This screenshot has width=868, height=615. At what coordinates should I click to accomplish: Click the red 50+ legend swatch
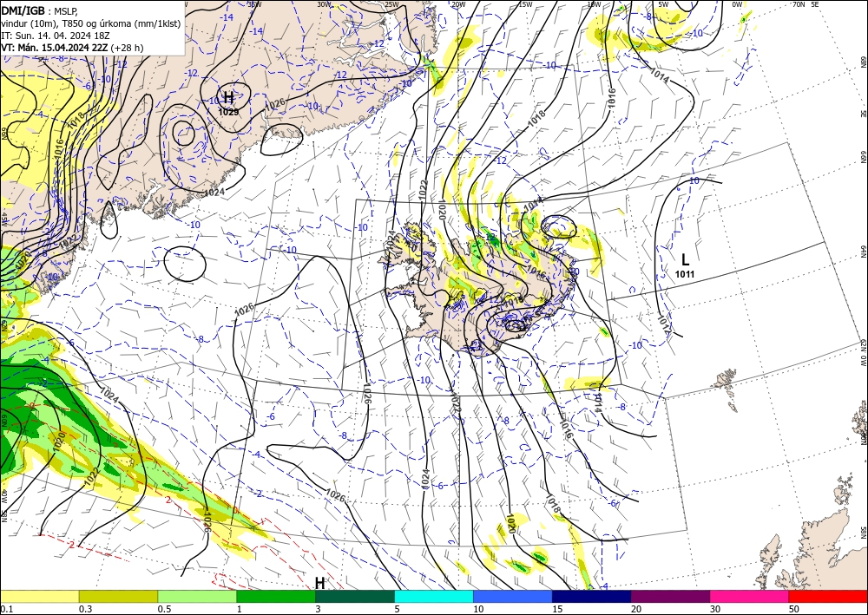click(x=828, y=596)
